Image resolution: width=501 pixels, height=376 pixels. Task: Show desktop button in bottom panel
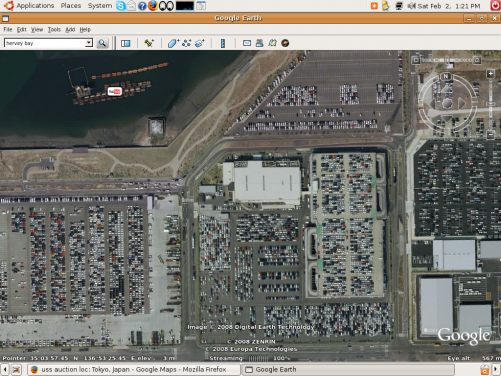tap(16, 369)
